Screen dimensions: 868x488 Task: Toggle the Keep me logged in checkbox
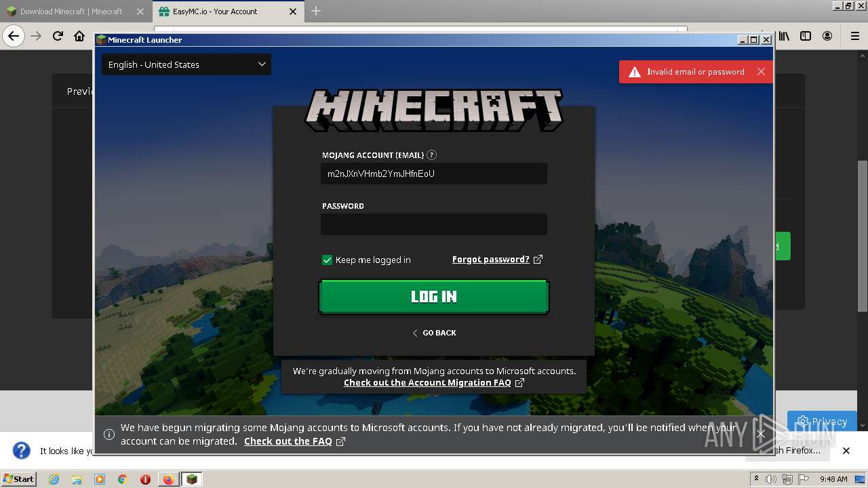pos(327,260)
